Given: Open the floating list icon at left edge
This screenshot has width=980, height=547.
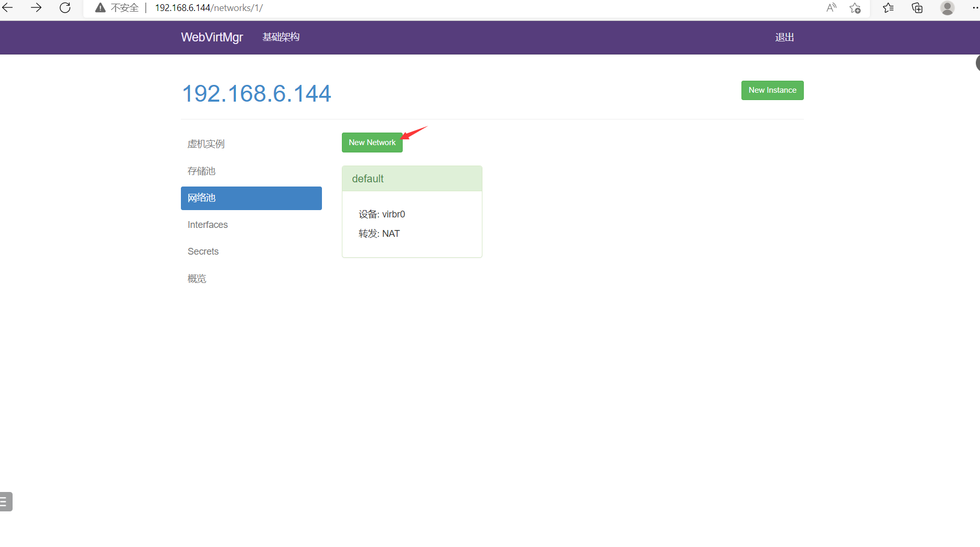Looking at the screenshot, I should [5, 501].
